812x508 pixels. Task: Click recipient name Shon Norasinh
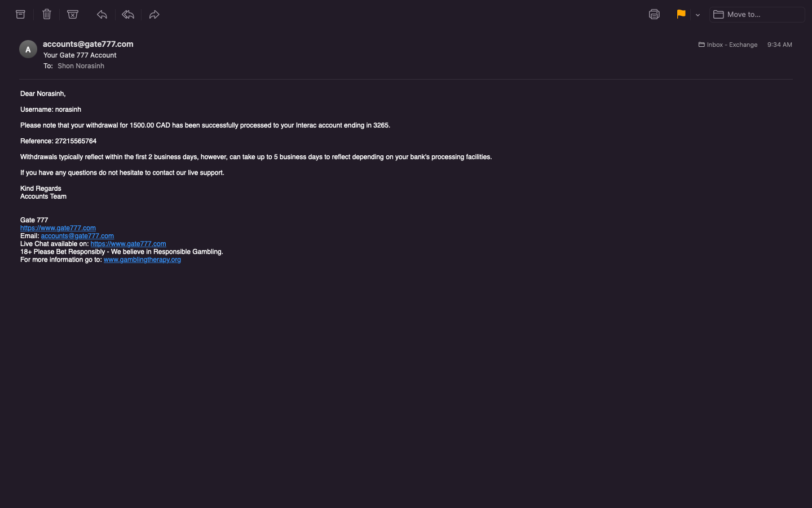pos(81,66)
